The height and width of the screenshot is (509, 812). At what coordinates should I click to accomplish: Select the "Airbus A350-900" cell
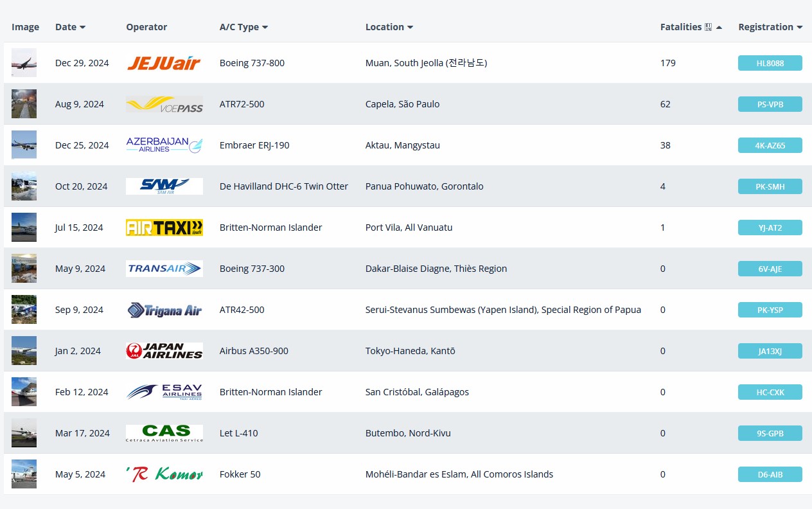tap(254, 351)
